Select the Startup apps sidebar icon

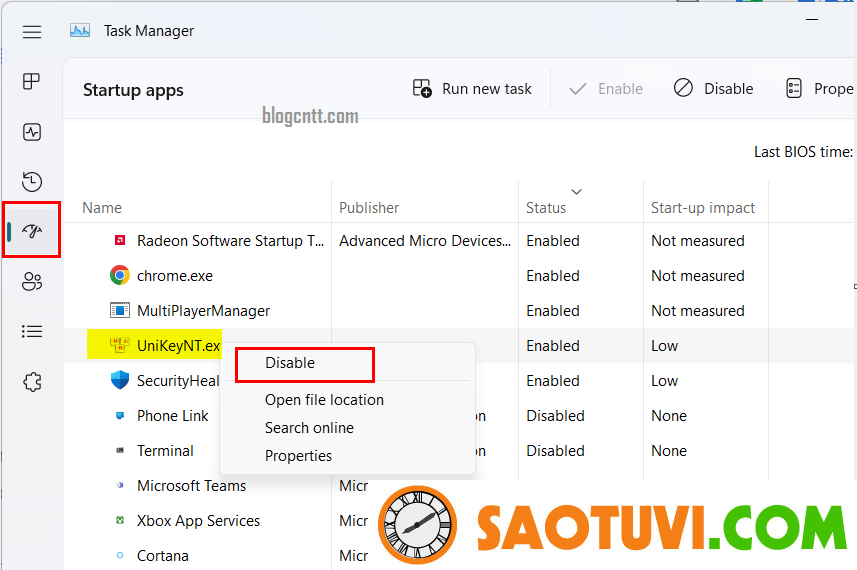[x=32, y=231]
